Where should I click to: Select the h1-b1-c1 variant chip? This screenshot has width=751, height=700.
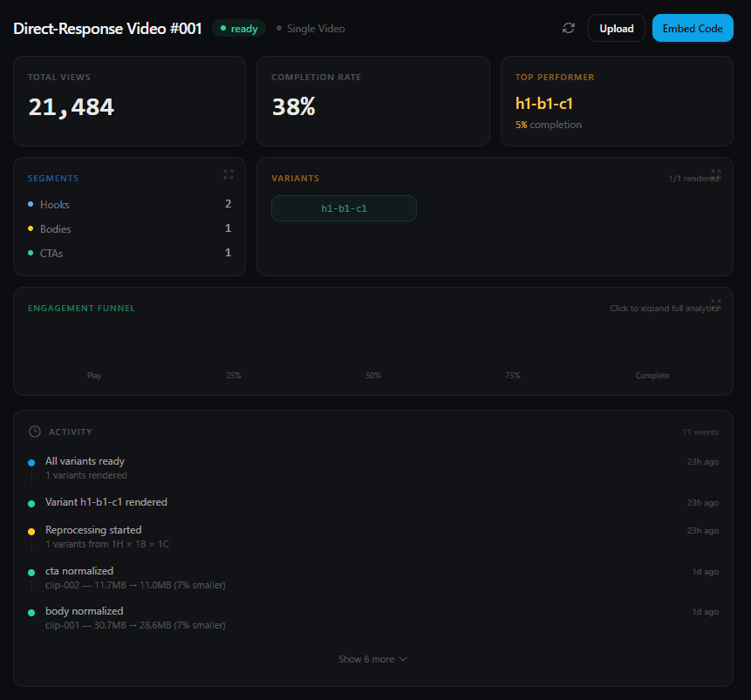[x=344, y=208]
